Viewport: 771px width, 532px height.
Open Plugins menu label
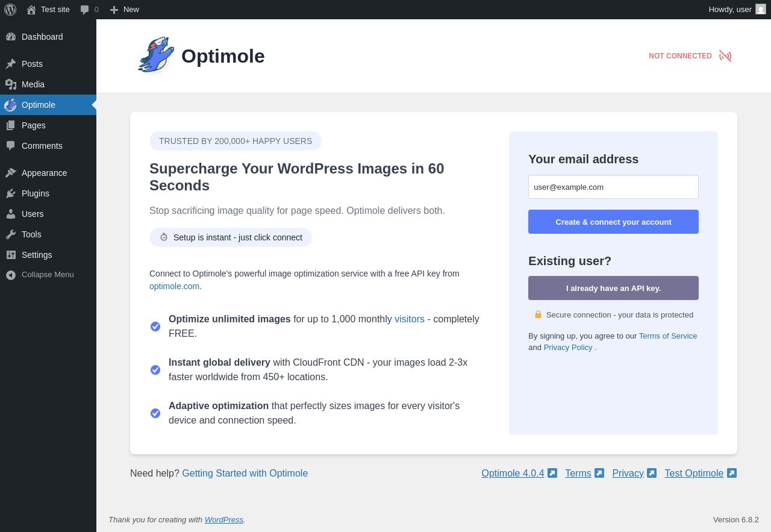click(x=36, y=193)
